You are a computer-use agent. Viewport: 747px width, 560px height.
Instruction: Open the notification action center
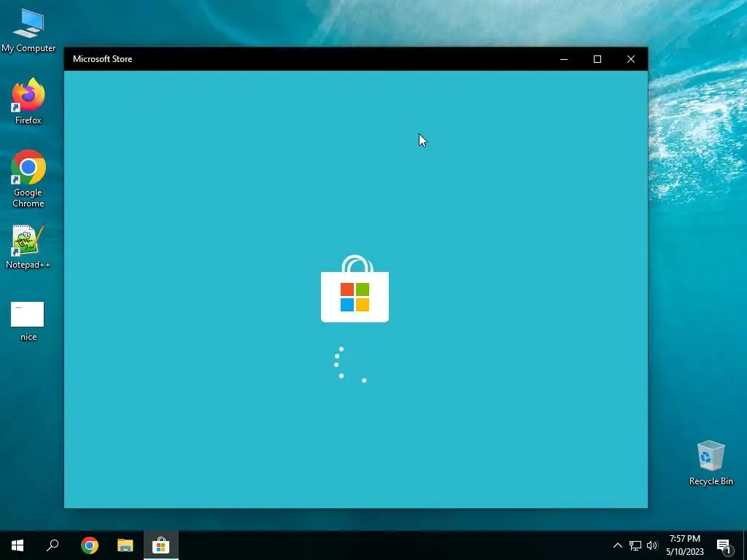724,545
